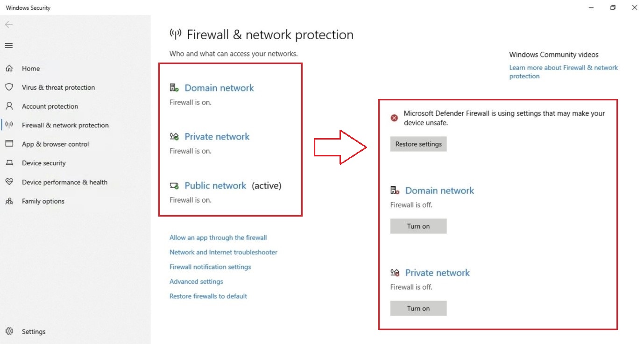Viewport: 644px width, 344px height.
Task: Click the Restore settings button
Action: tap(418, 144)
